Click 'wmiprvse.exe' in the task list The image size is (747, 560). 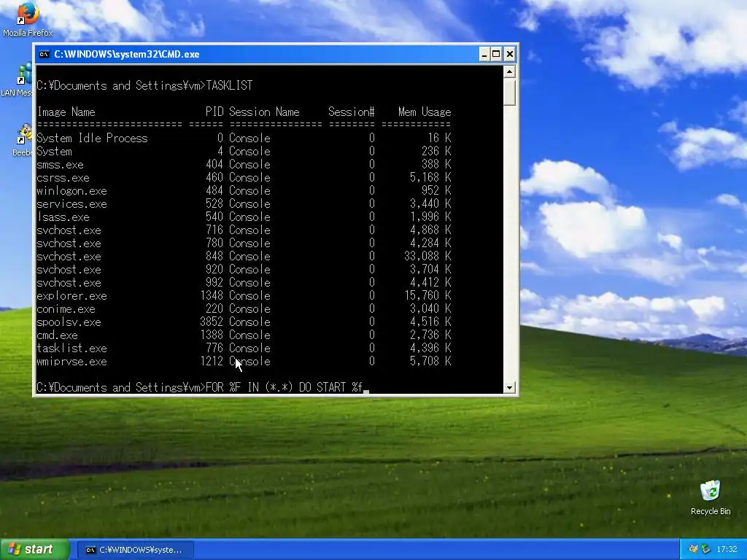72,362
